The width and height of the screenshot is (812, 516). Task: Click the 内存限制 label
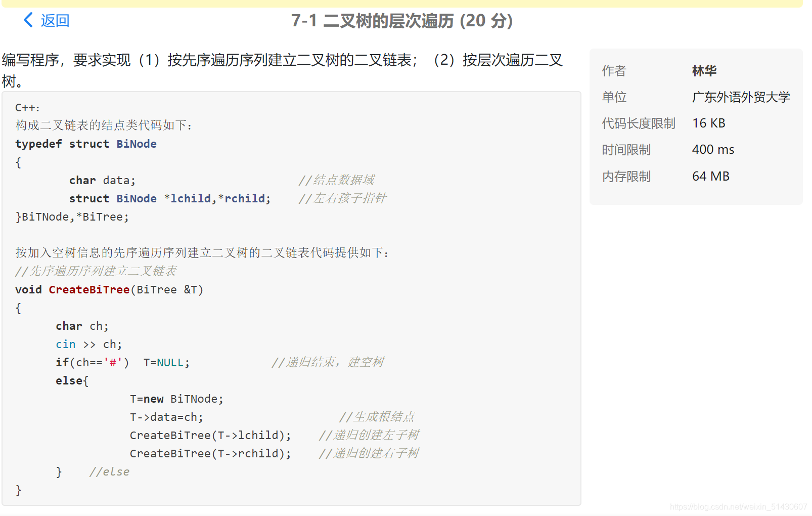click(626, 177)
